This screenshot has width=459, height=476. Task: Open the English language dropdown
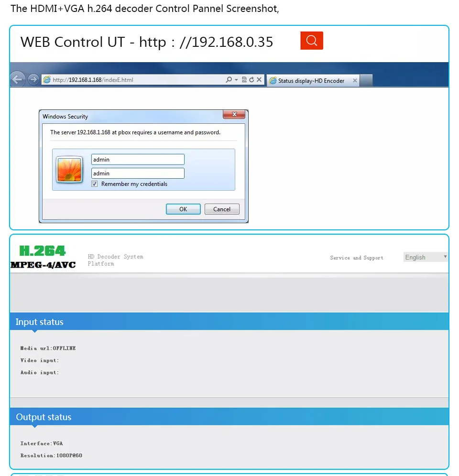pyautogui.click(x=426, y=257)
